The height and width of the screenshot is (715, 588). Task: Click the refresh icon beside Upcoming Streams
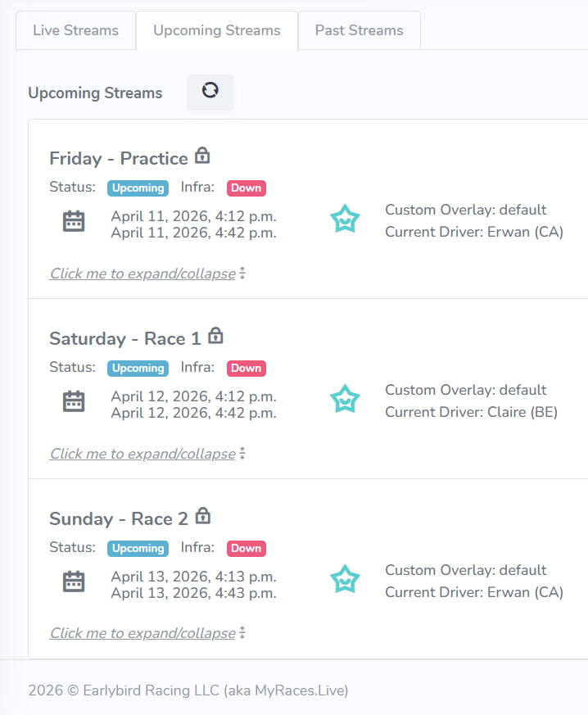210,92
